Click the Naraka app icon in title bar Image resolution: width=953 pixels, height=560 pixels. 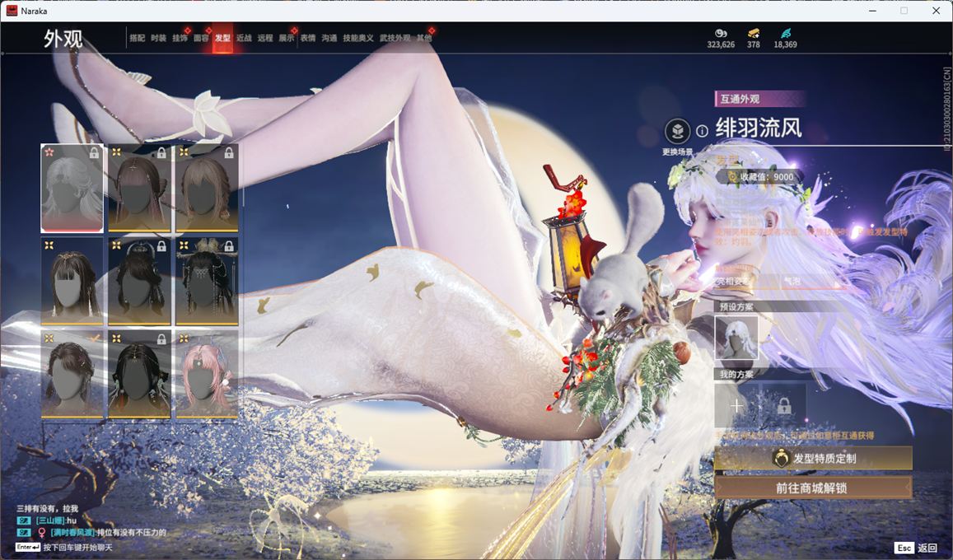click(x=12, y=11)
